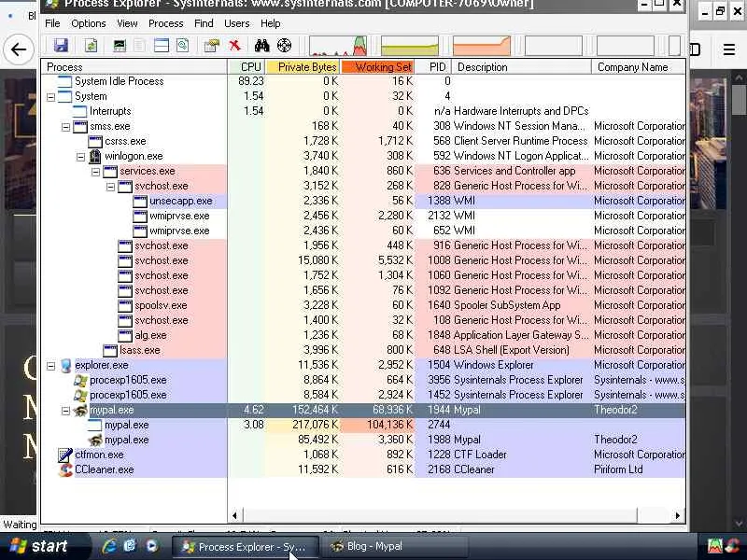Sort by the Company Name column header
Image resolution: width=747 pixels, height=560 pixels.
(639, 67)
